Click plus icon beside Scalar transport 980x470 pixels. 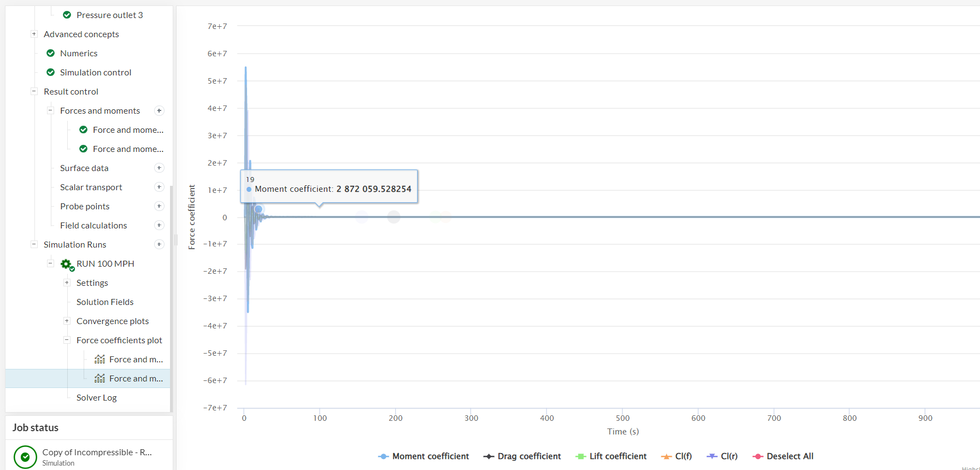pos(159,187)
